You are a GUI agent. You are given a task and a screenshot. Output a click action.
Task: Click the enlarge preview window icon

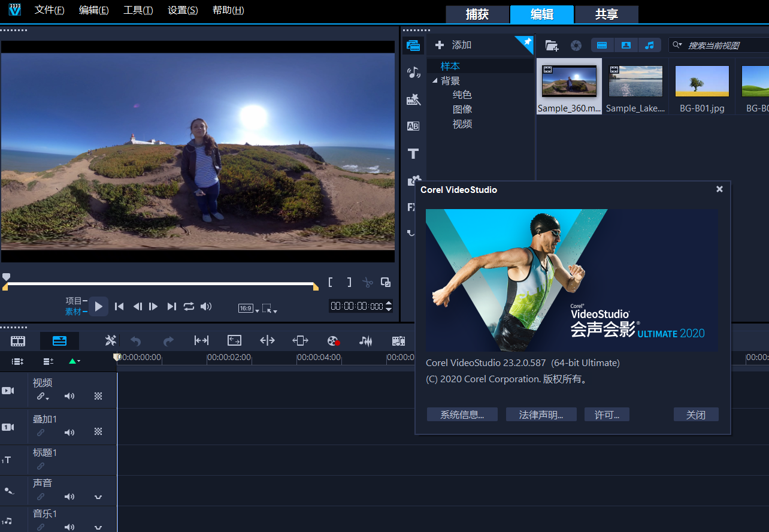[386, 282]
